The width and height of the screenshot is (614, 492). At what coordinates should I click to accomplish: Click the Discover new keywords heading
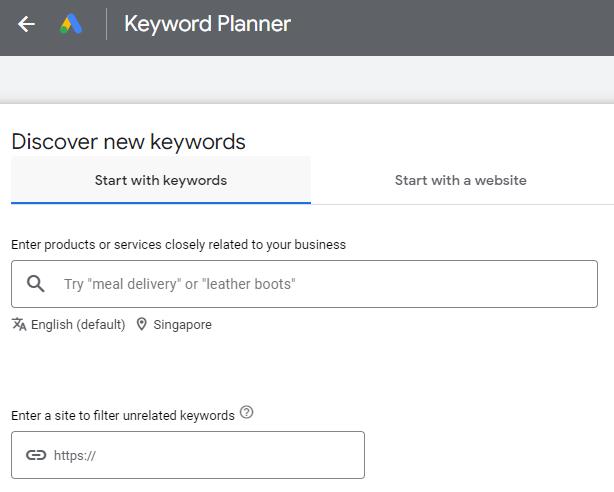point(128,141)
